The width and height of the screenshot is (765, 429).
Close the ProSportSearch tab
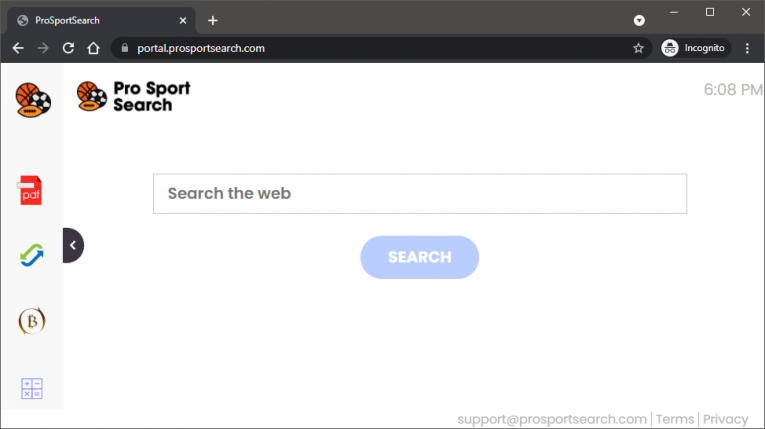point(185,20)
